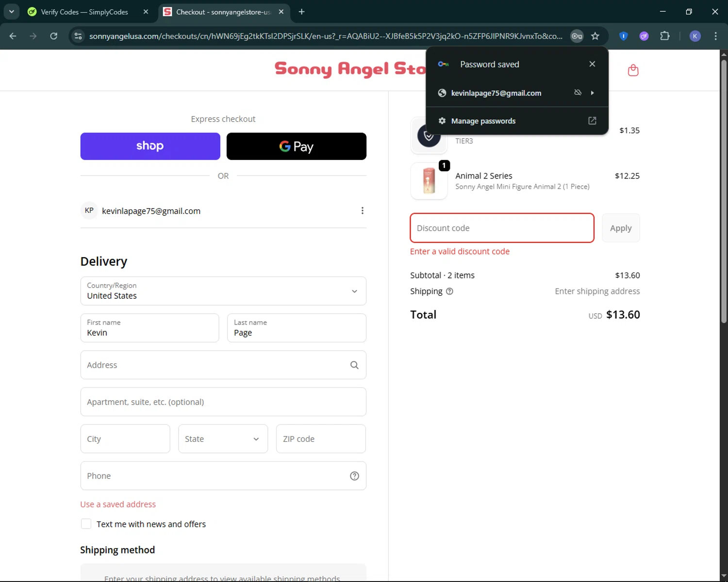Click the Apartment, suite field

[x=223, y=402]
